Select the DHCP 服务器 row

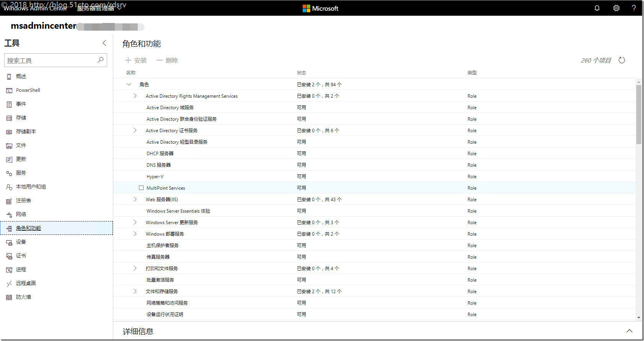[374, 153]
